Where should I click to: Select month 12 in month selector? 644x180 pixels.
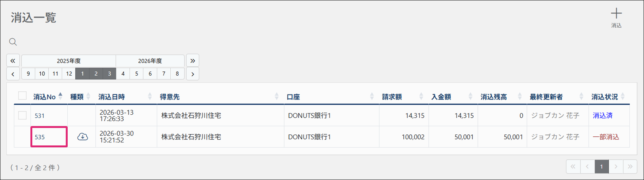click(69, 74)
